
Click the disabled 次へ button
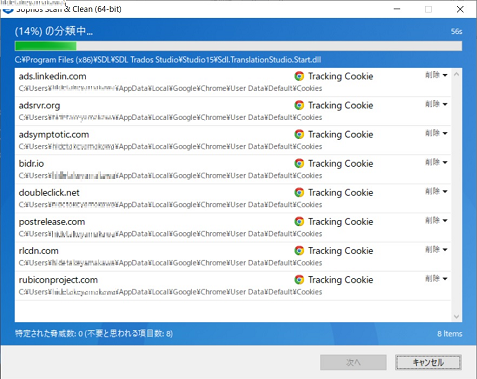353,362
